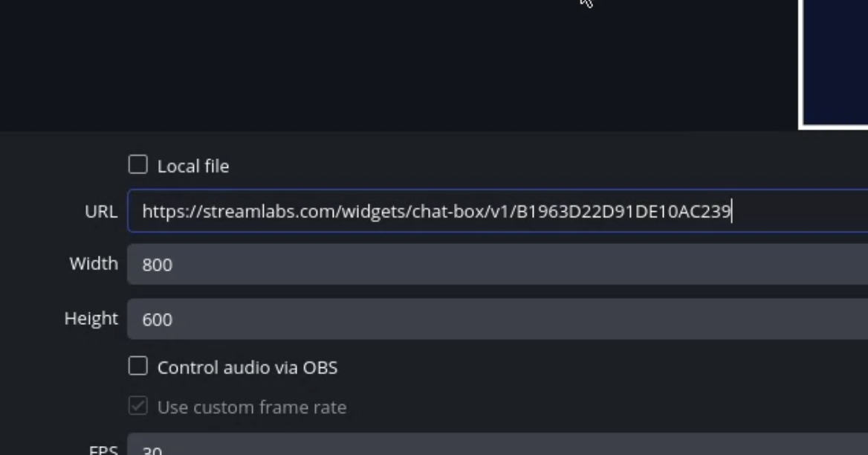Click the Local file label text
The height and width of the screenshot is (455, 868).
[192, 165]
